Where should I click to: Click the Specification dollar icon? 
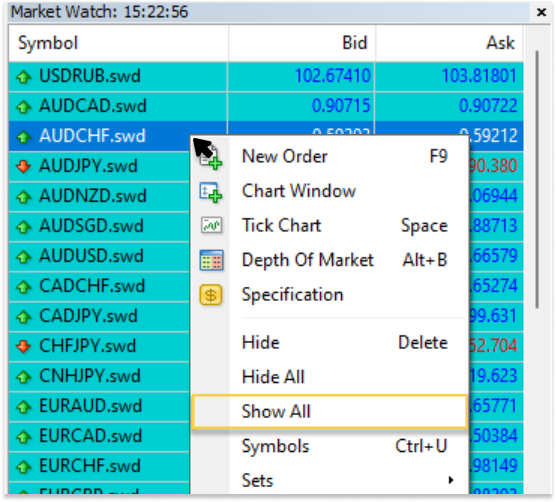[x=211, y=295]
